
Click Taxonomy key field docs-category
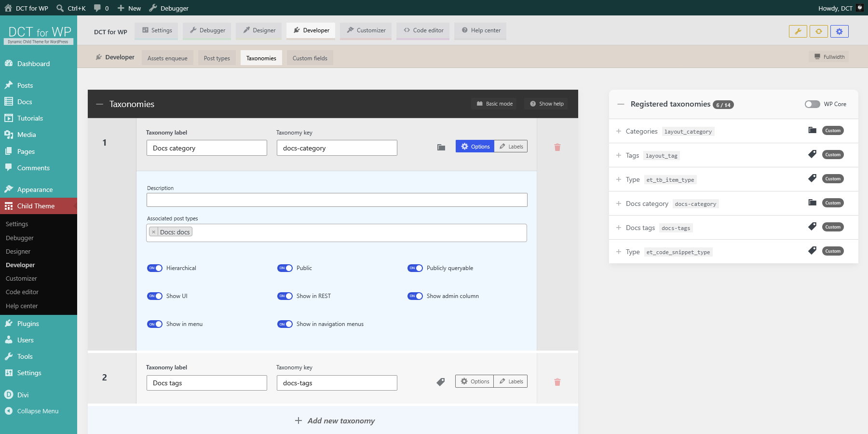(x=337, y=148)
